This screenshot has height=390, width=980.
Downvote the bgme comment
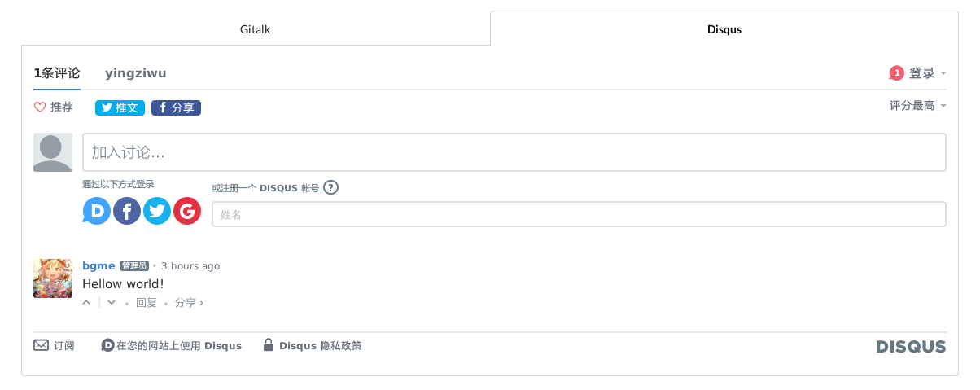112,303
